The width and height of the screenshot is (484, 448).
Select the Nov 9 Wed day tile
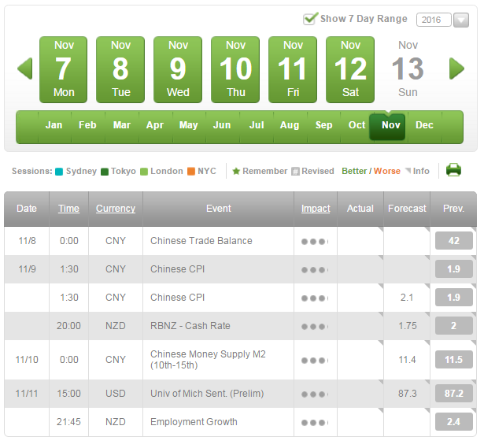point(178,70)
